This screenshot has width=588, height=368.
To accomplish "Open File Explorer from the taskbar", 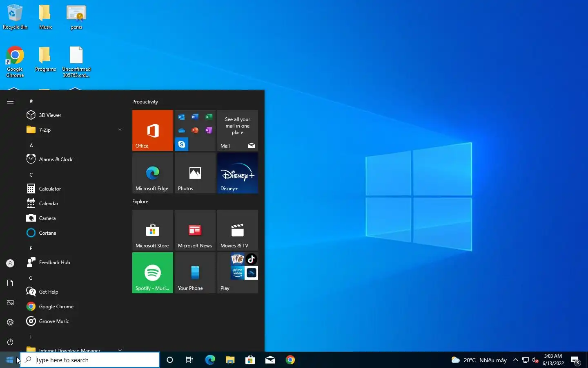I will point(230,360).
